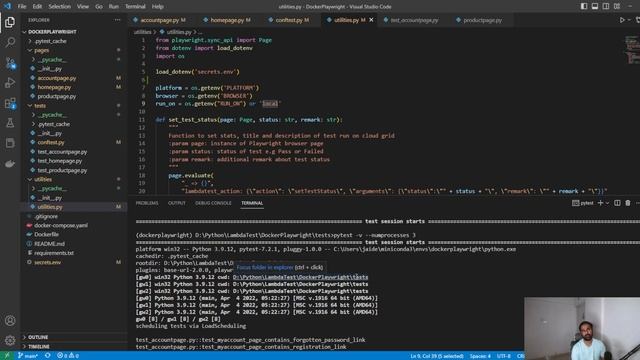Open the Search view in activity bar
Image resolution: width=640 pixels, height=360 pixels.
tap(10, 42)
